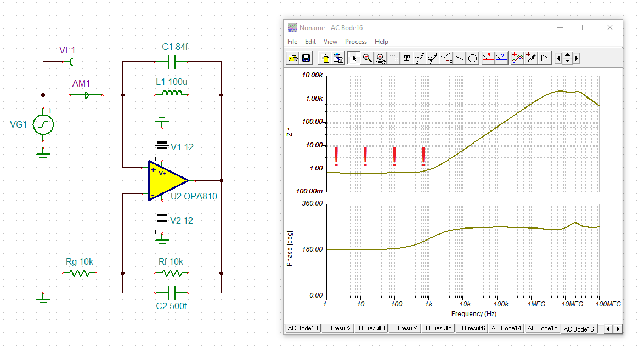Move right with toolbar arrow
Viewport: 644px width, 348px height.
point(577,59)
